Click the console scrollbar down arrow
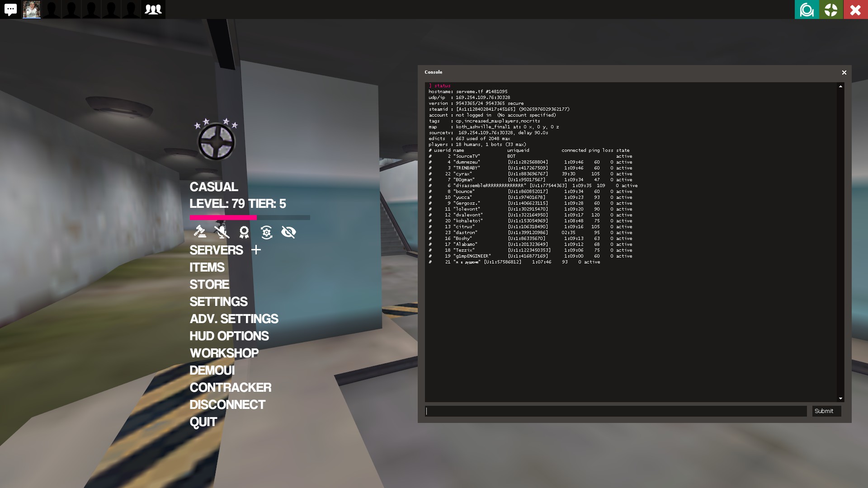 [840, 398]
